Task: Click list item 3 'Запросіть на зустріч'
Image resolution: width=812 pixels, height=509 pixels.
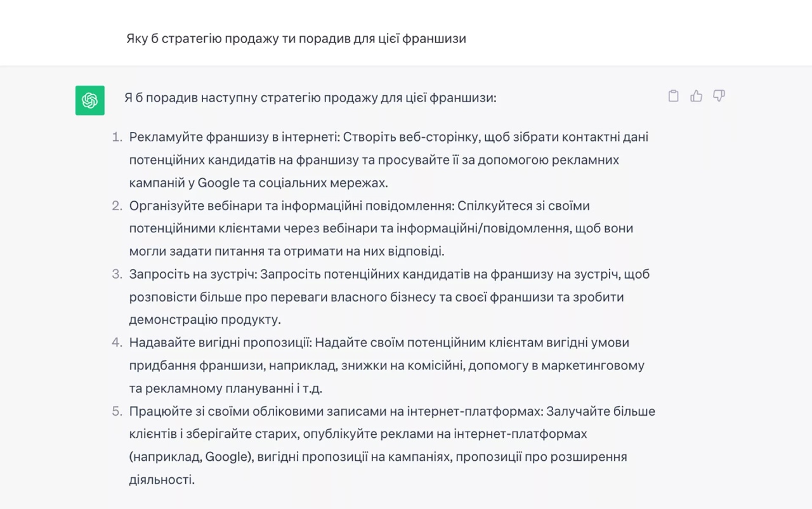Action: point(390,297)
